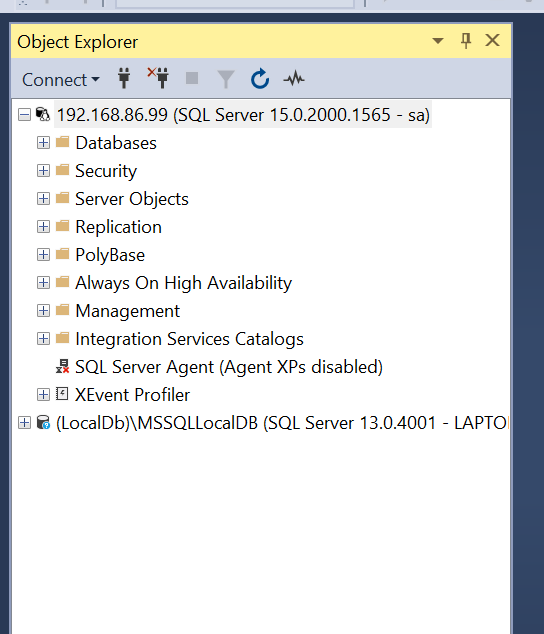The height and width of the screenshot is (634, 544).
Task: Click the Connect Object Explorer plug icon
Action: pos(124,78)
